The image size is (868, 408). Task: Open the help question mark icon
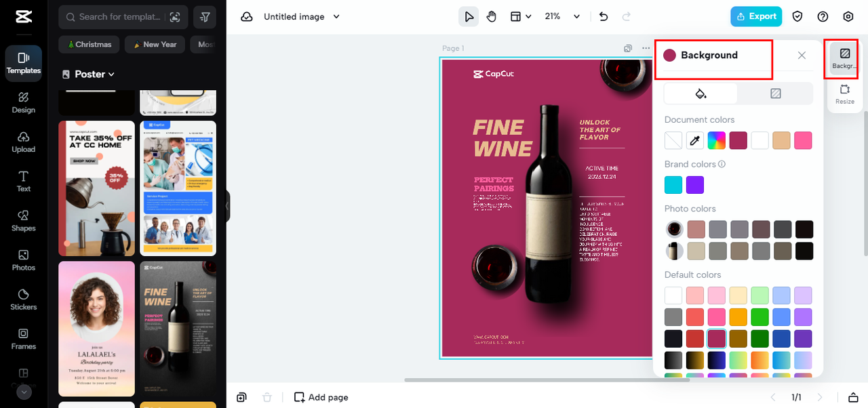point(823,17)
